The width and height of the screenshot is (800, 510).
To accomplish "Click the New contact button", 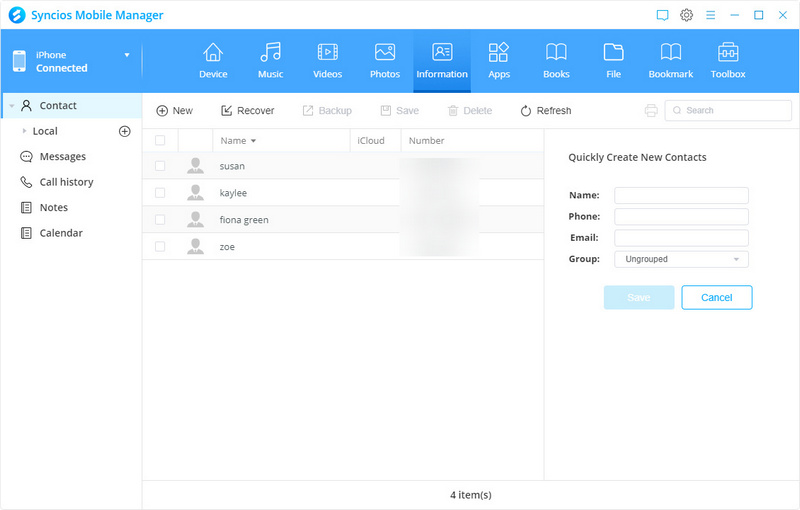I will coord(174,111).
